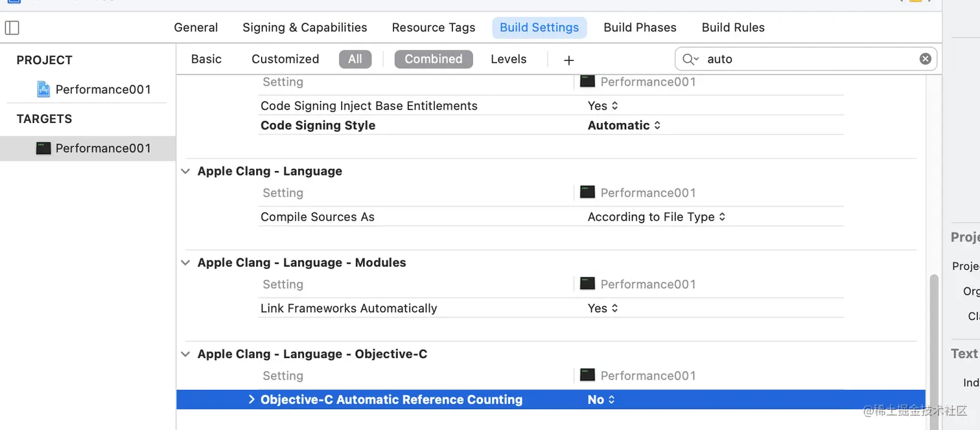The height and width of the screenshot is (430, 980).
Task: Show Basic build settings
Action: [206, 59]
